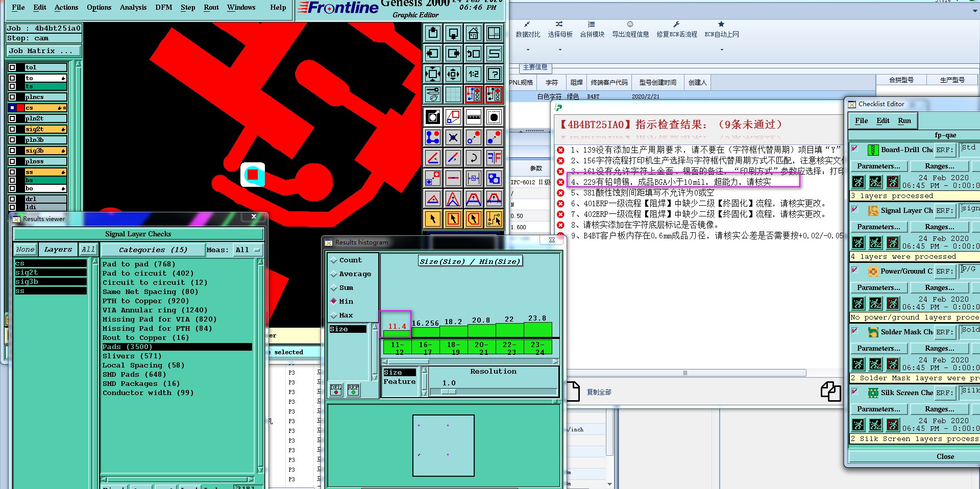Click the zoom in expanding-arrows icon
This screenshot has height=489, width=980.
(433, 74)
